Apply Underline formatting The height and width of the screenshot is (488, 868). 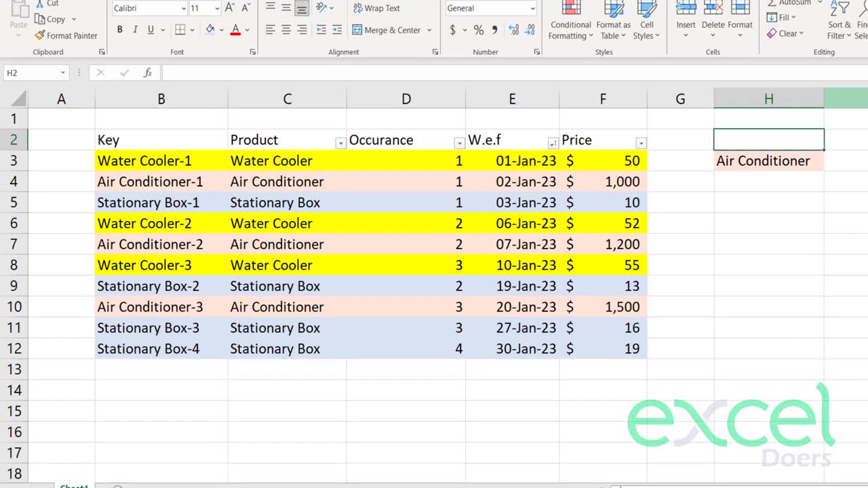click(x=151, y=30)
